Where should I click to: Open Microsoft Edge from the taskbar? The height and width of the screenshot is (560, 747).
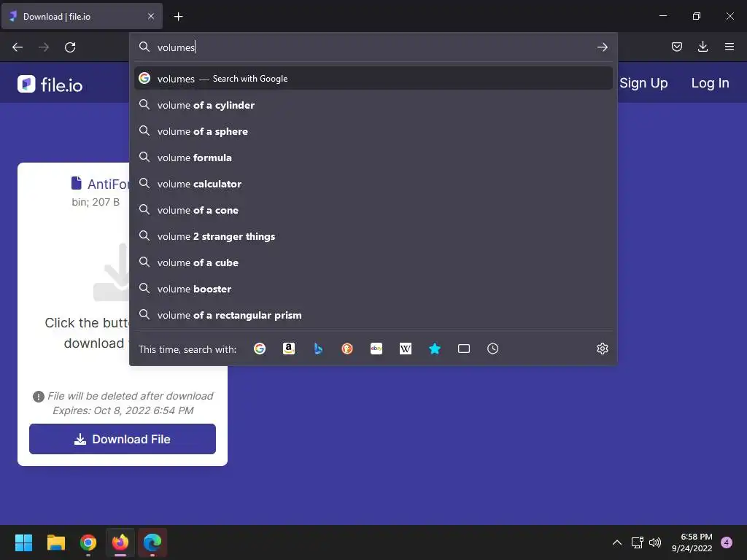pyautogui.click(x=152, y=542)
